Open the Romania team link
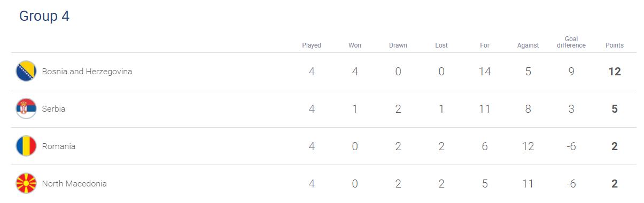The width and height of the screenshot is (644, 203). 58,146
